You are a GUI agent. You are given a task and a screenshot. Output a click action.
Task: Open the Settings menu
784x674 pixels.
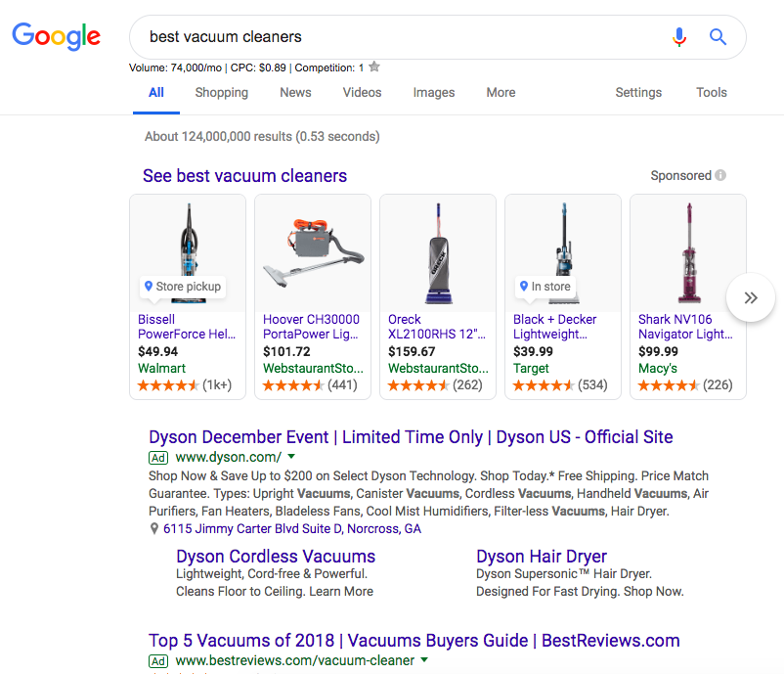click(x=638, y=93)
